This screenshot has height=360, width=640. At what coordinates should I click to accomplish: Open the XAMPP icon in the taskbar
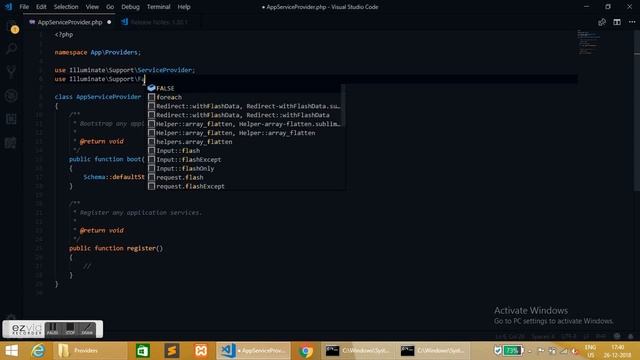pos(201,351)
